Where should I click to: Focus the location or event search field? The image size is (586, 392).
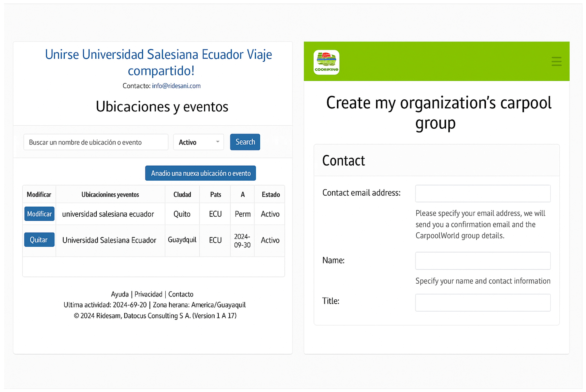[x=96, y=142]
